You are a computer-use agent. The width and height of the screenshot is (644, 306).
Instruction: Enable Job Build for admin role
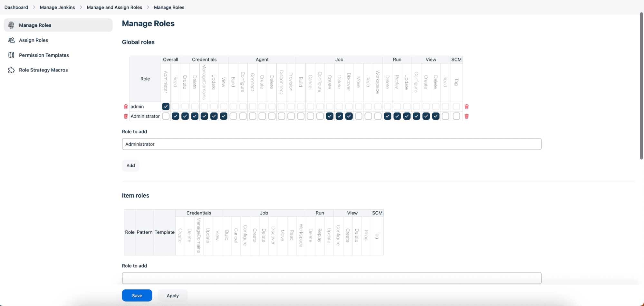click(x=301, y=107)
